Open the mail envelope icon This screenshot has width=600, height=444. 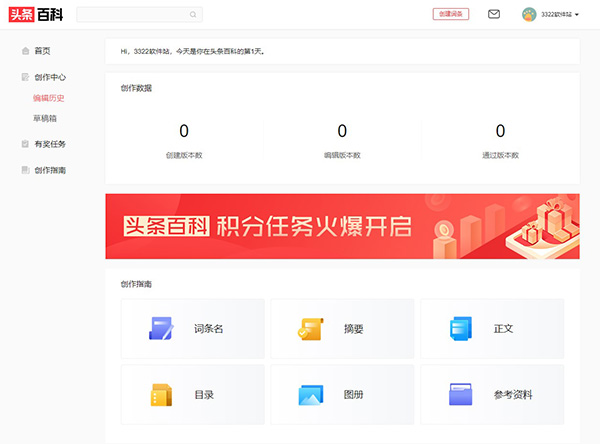[x=494, y=14]
